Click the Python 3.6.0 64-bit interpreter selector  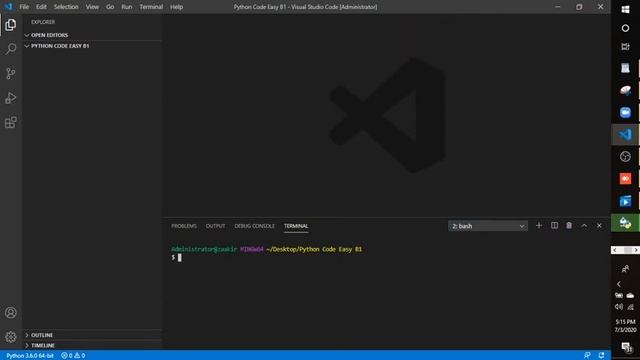pyautogui.click(x=30, y=356)
